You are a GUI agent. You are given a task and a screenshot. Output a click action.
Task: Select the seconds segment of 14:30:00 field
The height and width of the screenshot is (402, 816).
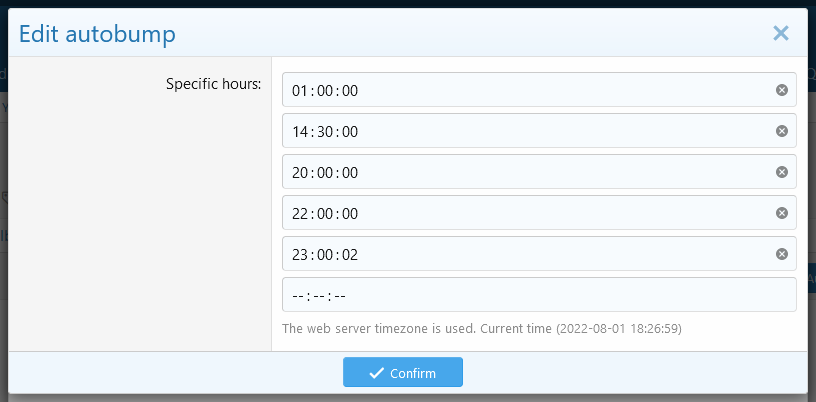[x=350, y=132]
